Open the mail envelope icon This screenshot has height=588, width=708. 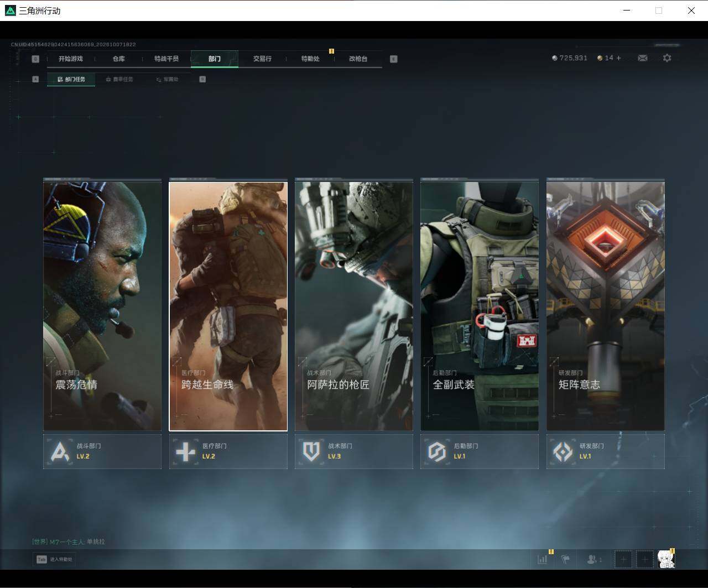click(642, 58)
